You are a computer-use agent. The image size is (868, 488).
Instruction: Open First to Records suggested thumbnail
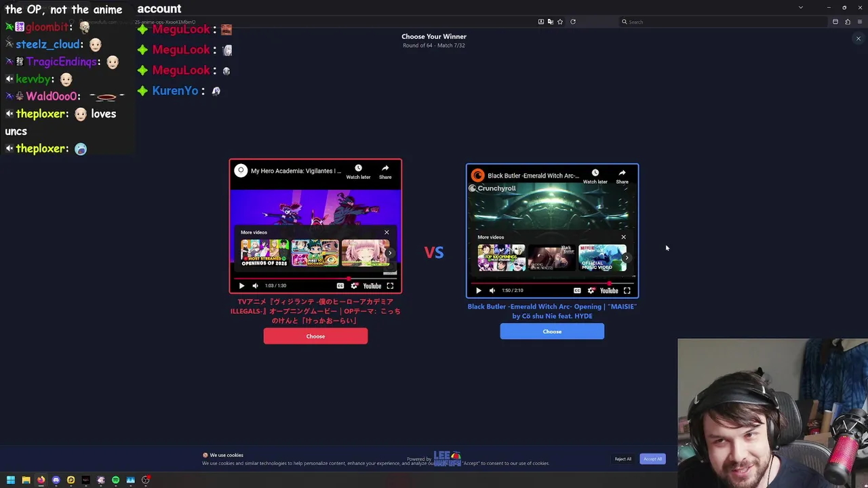coord(315,253)
